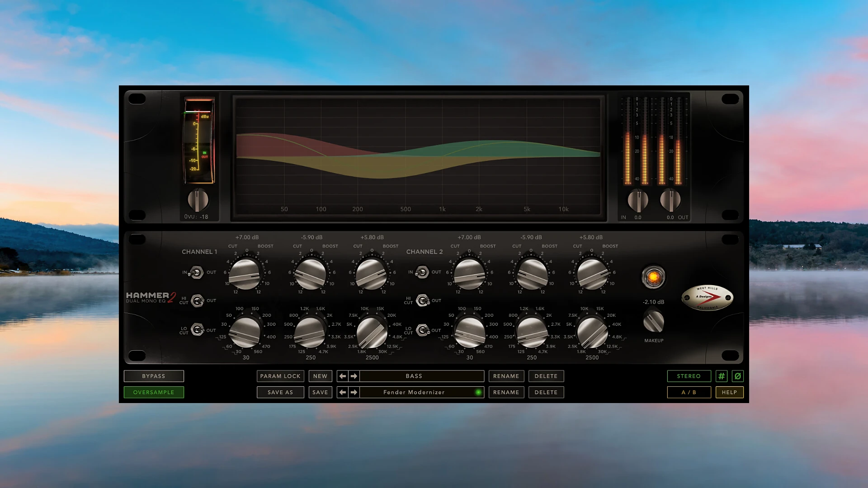Click the dBu VU meter display
Screen dimensions: 868x488
(x=199, y=141)
